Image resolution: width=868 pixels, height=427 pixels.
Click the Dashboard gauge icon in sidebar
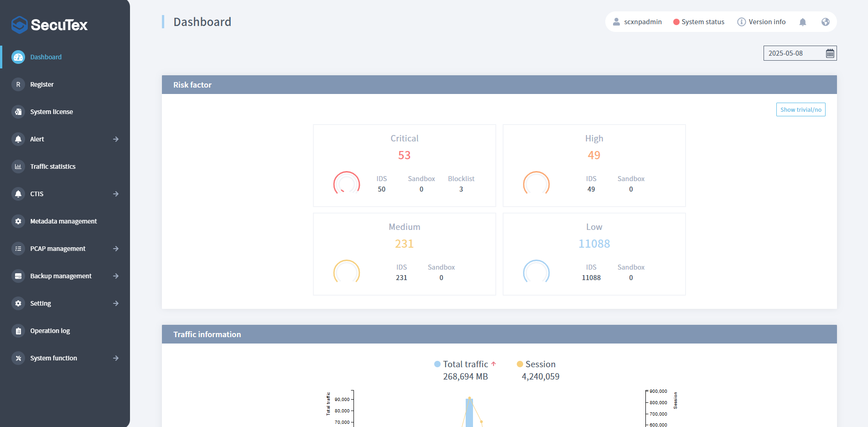tap(18, 57)
